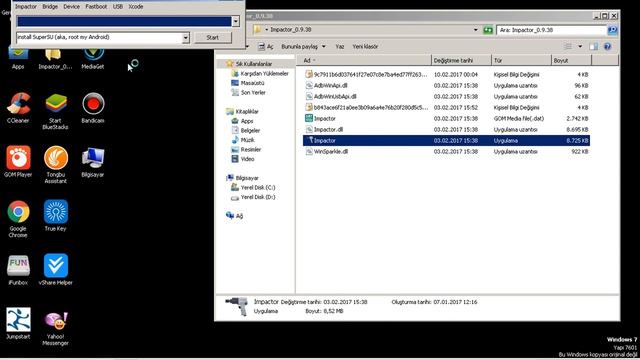Click the Explorer view mode icon
The image size is (640, 360).
(x=568, y=47)
